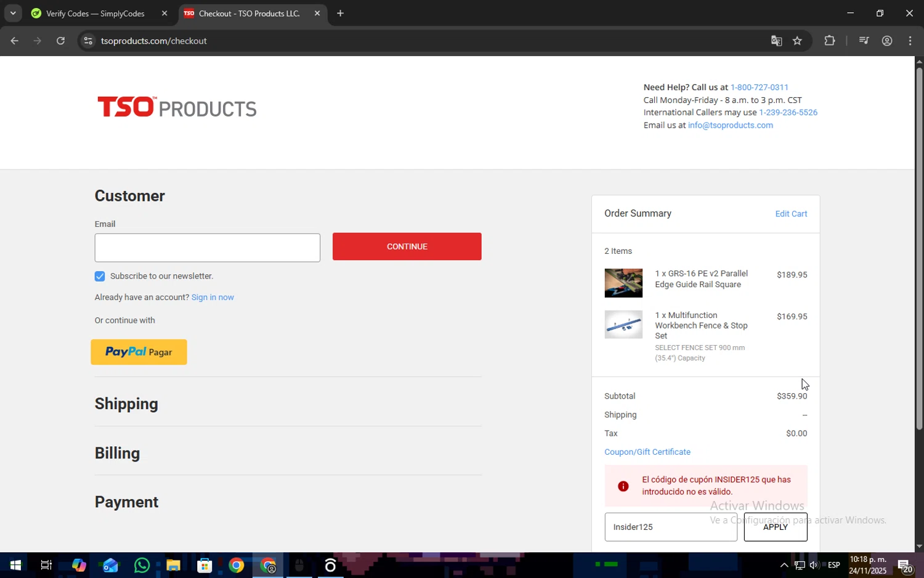This screenshot has height=578, width=924.
Task: Open File Explorer from the taskbar
Action: pos(173,565)
